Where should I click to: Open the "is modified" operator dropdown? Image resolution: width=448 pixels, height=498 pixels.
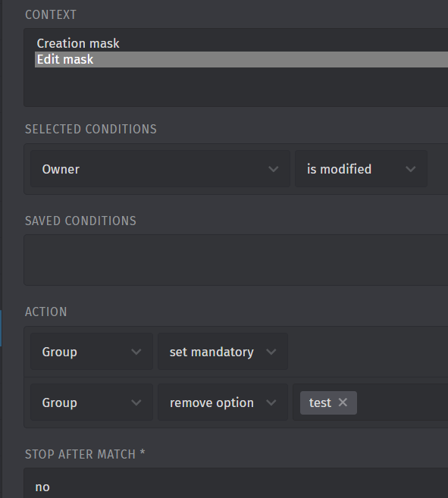coord(361,169)
